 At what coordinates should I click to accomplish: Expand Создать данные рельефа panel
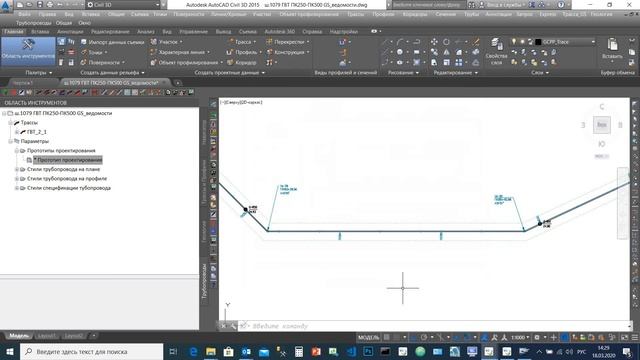click(112, 73)
